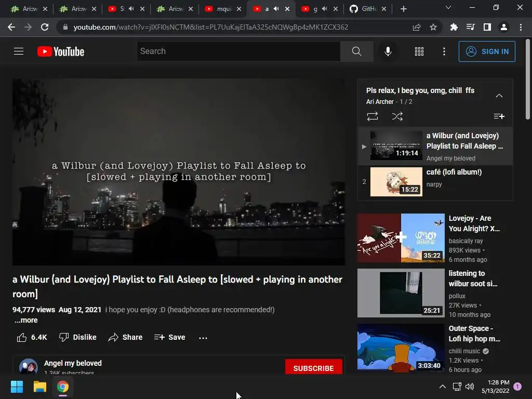The width and height of the screenshot is (532, 399).
Task: Open listening to wilbur soot suggested video
Action: click(473, 278)
